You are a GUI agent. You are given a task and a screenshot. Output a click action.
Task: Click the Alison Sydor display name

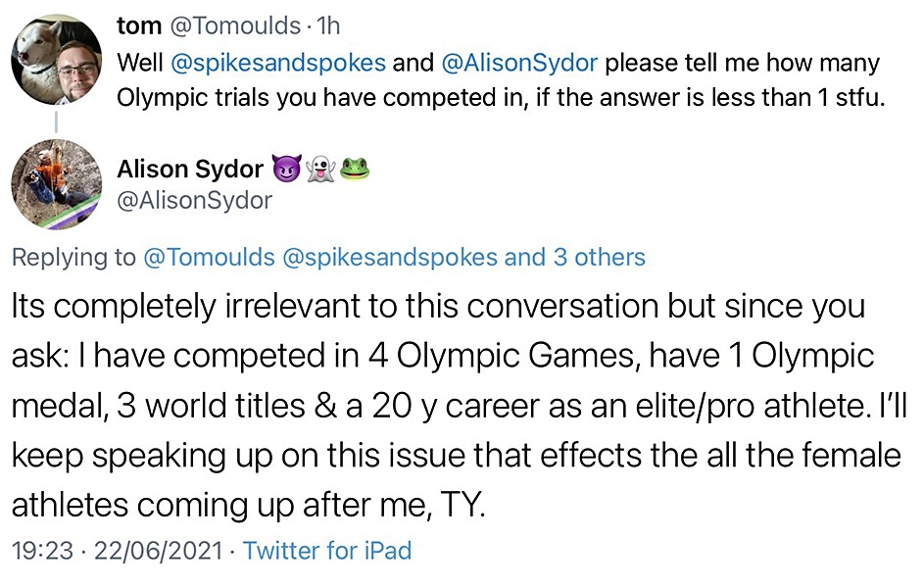pyautogui.click(x=190, y=170)
